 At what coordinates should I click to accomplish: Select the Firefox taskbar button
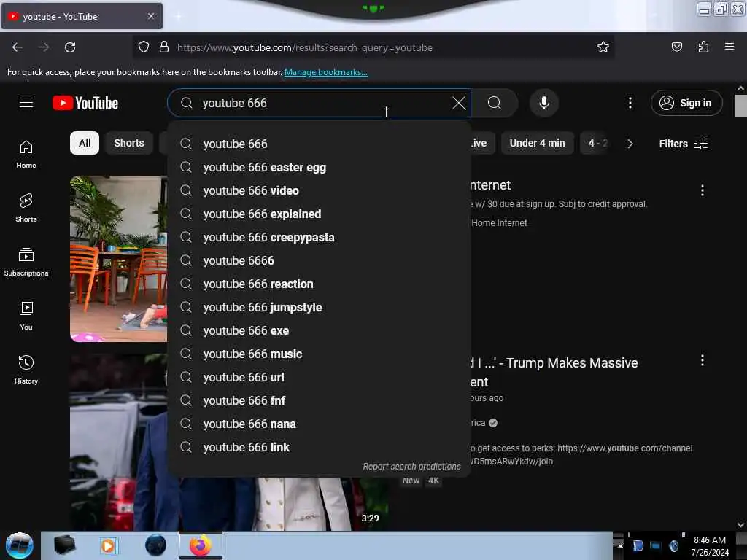201,545
